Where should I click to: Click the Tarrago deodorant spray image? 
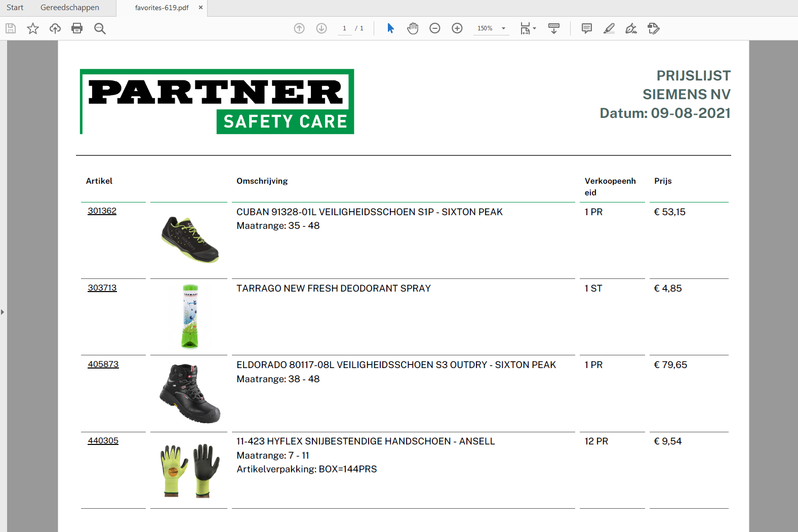pyautogui.click(x=190, y=316)
